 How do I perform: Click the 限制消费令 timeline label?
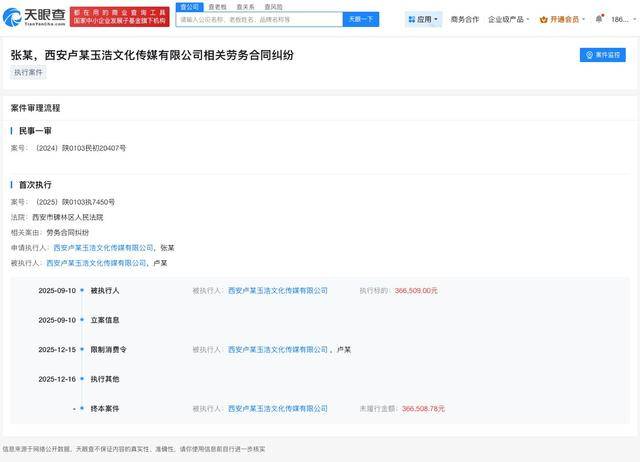click(109, 350)
